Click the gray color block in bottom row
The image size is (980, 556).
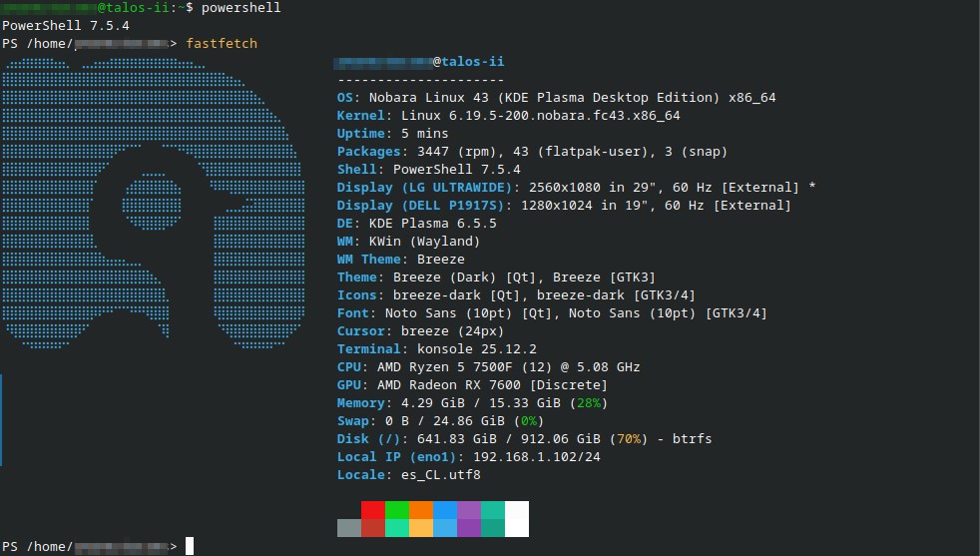349,528
